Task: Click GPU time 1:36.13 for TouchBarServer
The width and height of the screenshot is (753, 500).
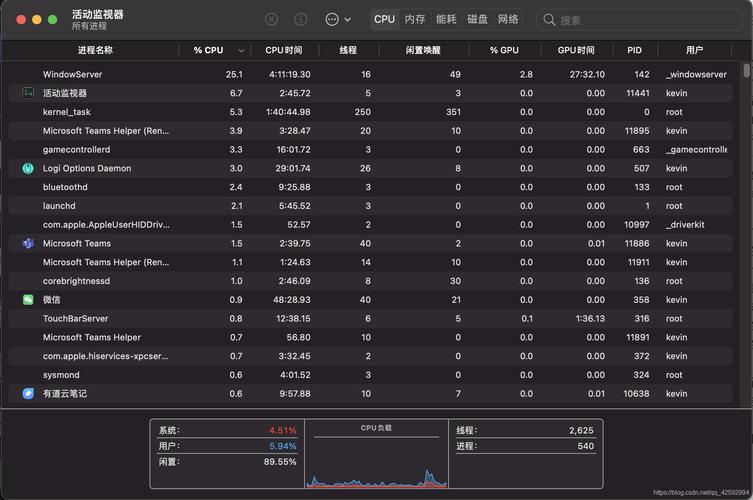Action: tap(590, 318)
